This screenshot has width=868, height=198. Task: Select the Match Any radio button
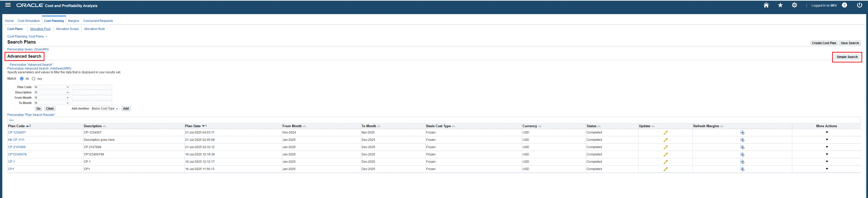tap(34, 79)
